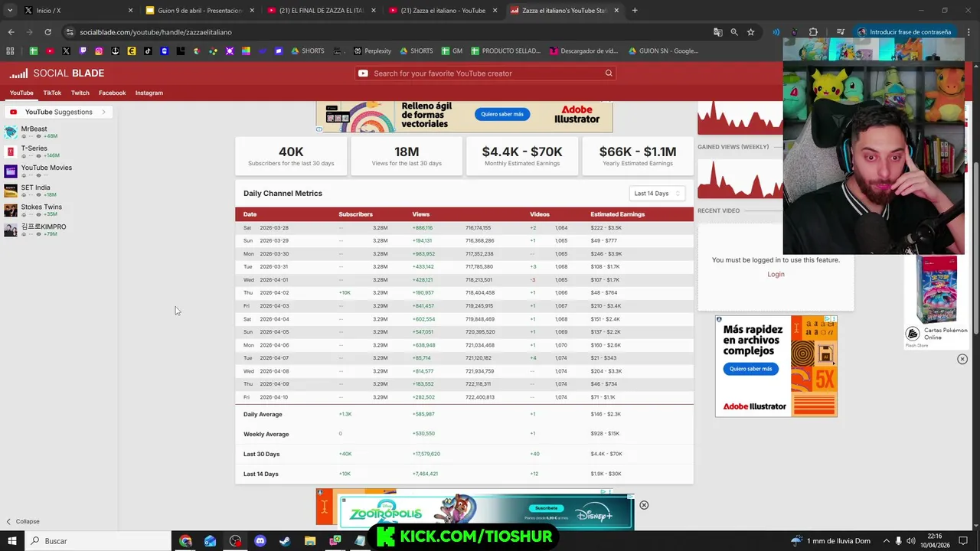Screen dimensions: 980x551
Task: Open the GUION SN - Google... bookmark
Action: 663,51
